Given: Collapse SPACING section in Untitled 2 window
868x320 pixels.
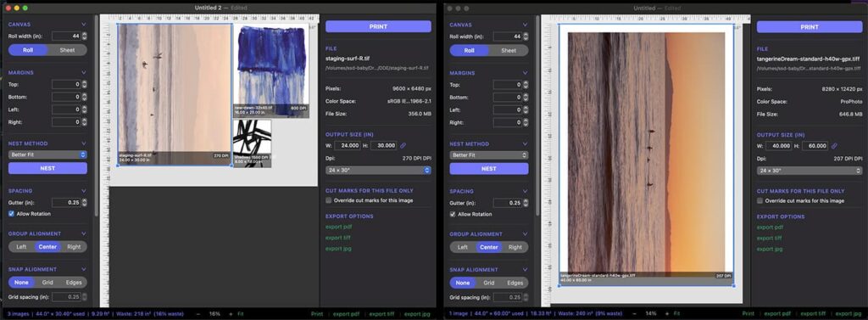Looking at the screenshot, I should (84, 191).
